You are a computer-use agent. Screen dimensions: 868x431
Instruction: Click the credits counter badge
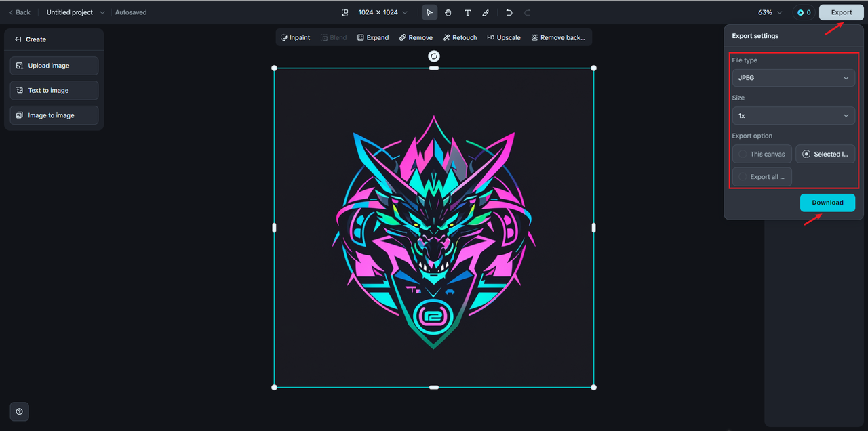click(804, 12)
